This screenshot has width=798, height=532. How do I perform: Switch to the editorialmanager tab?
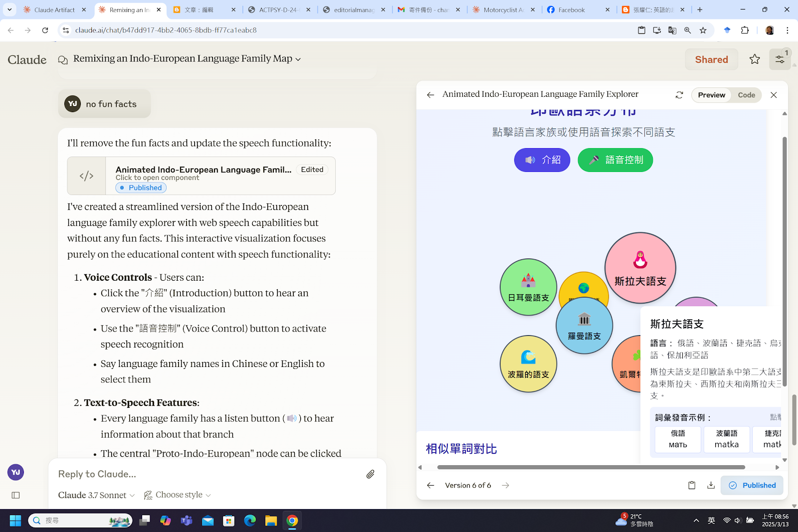[x=354, y=9]
